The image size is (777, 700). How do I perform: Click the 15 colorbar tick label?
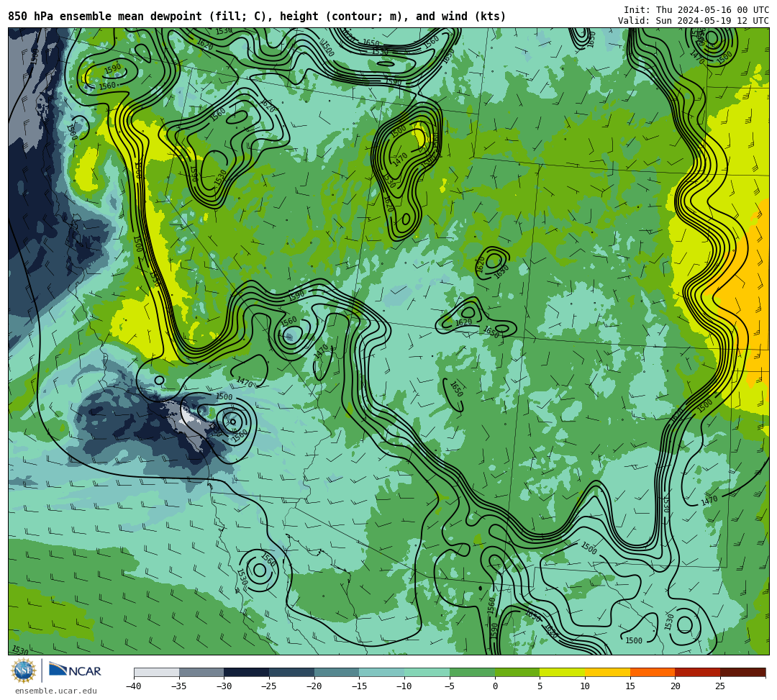[x=630, y=686]
